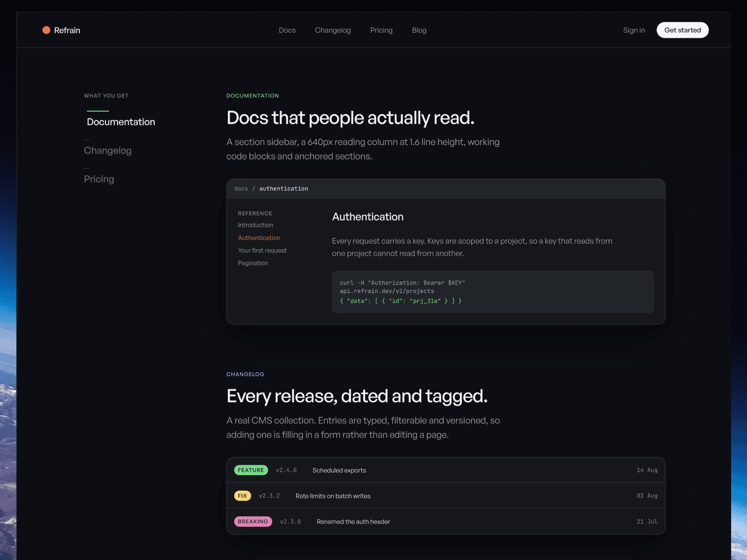Select Documentation in the side section list
Image resolution: width=747 pixels, height=560 pixels.
point(121,122)
